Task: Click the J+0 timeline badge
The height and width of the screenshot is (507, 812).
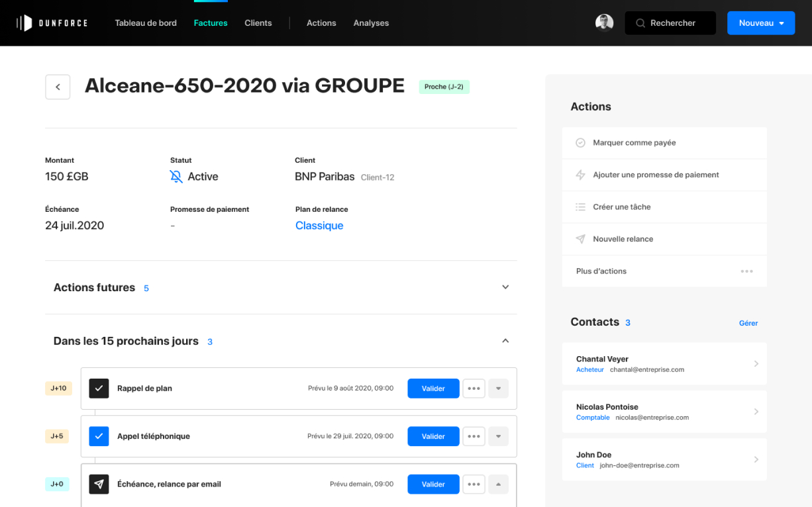Action: point(57,484)
